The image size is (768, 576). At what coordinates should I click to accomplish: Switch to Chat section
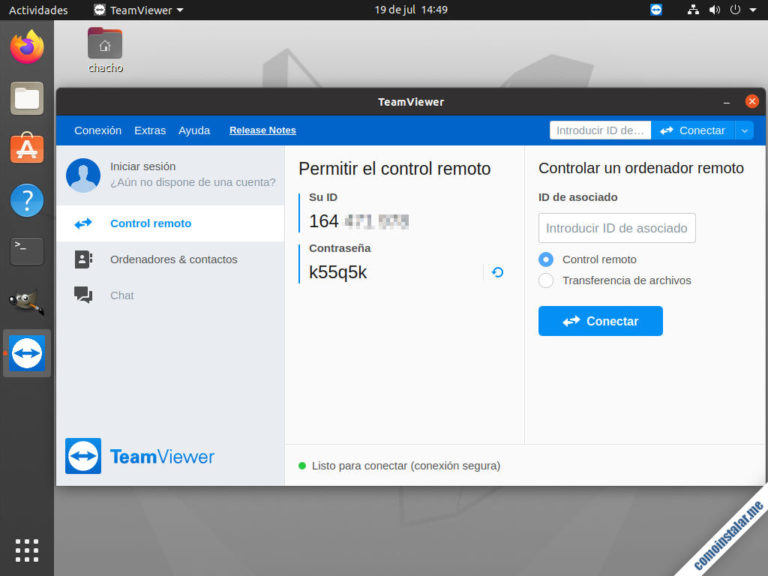pos(170,295)
